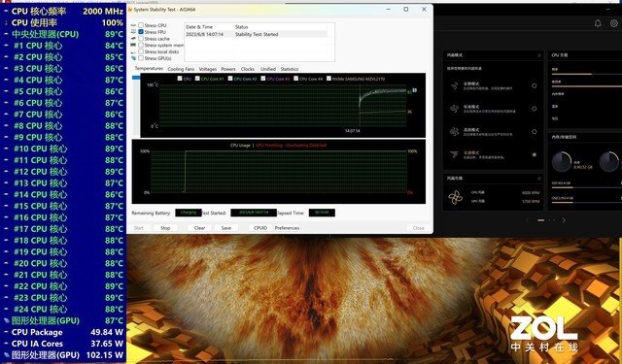Click the CPU 核心频率 2000 MHz row

[x=63, y=11]
